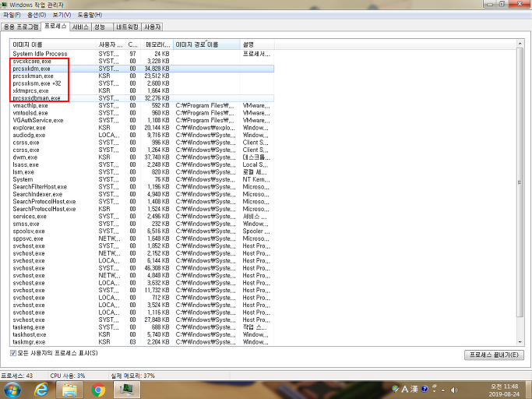Viewport: 532px width, 399px height.
Task: Click the Task Manager title bar icon
Action: (5, 5)
